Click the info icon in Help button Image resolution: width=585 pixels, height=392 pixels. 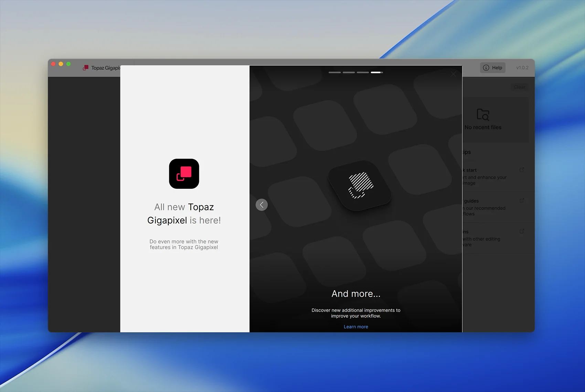pos(486,68)
